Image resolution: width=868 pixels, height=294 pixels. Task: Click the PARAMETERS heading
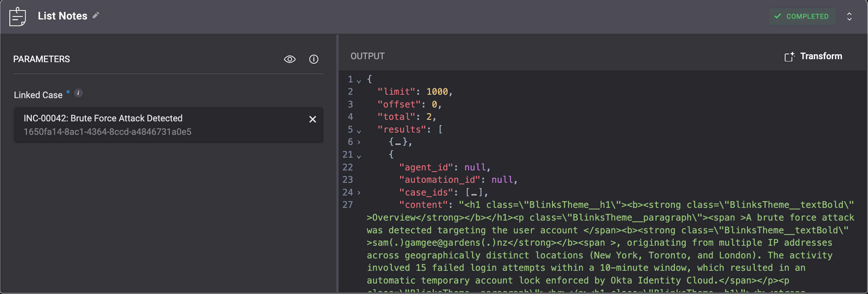tap(42, 59)
